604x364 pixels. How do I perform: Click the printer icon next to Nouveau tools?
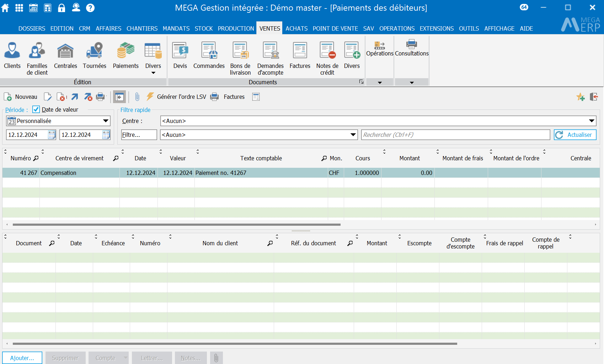(x=101, y=97)
